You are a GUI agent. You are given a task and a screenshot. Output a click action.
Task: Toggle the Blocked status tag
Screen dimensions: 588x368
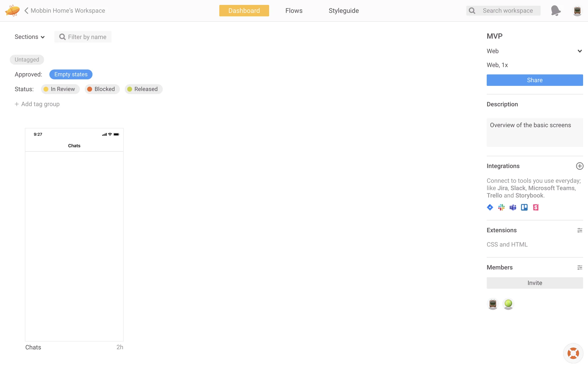tap(102, 89)
